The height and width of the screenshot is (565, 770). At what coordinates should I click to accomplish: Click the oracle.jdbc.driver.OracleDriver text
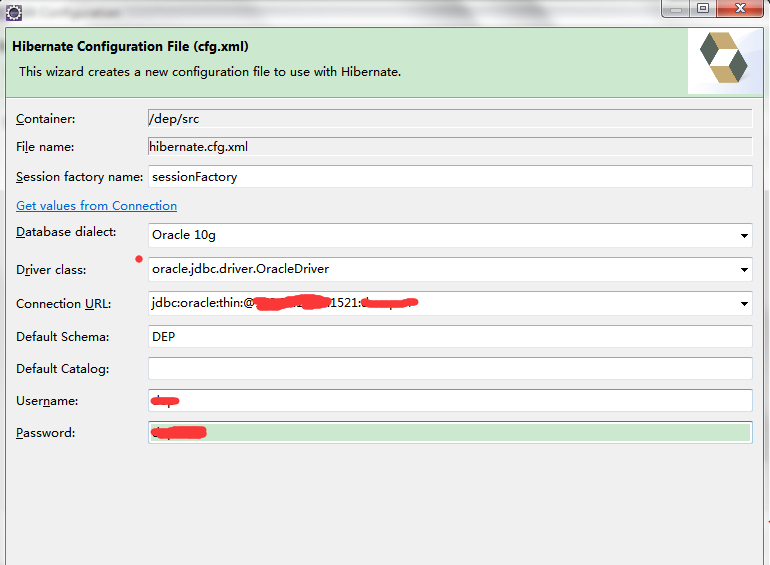tap(240, 269)
